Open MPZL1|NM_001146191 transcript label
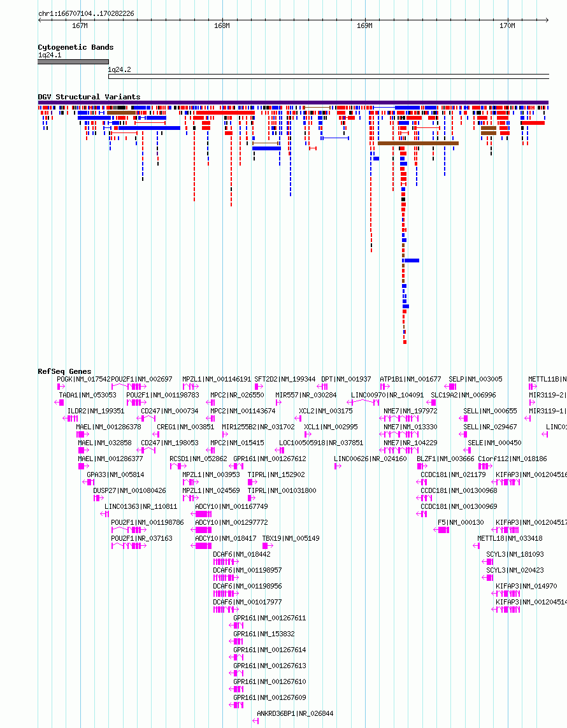The image size is (567, 728). tap(217, 380)
